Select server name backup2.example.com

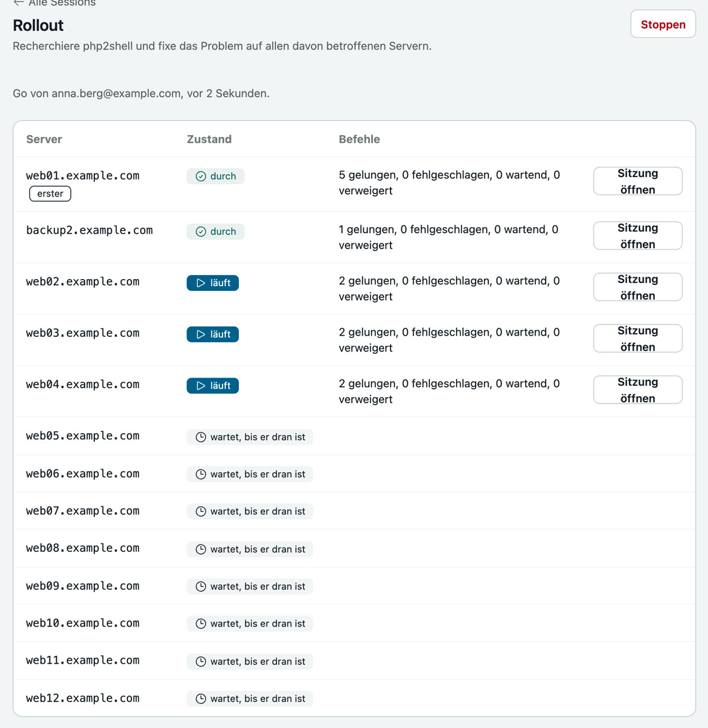(89, 231)
